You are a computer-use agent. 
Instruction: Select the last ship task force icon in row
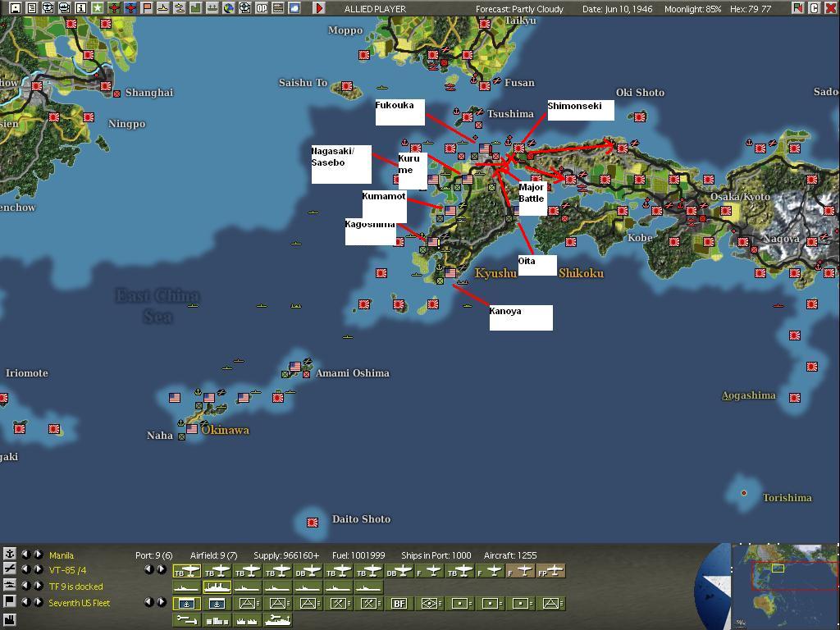click(368, 587)
